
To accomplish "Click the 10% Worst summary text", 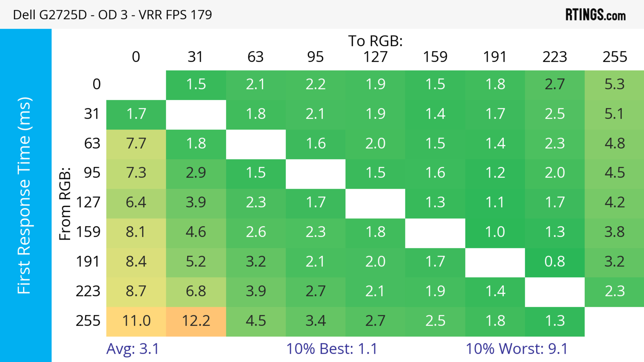I will click(517, 349).
